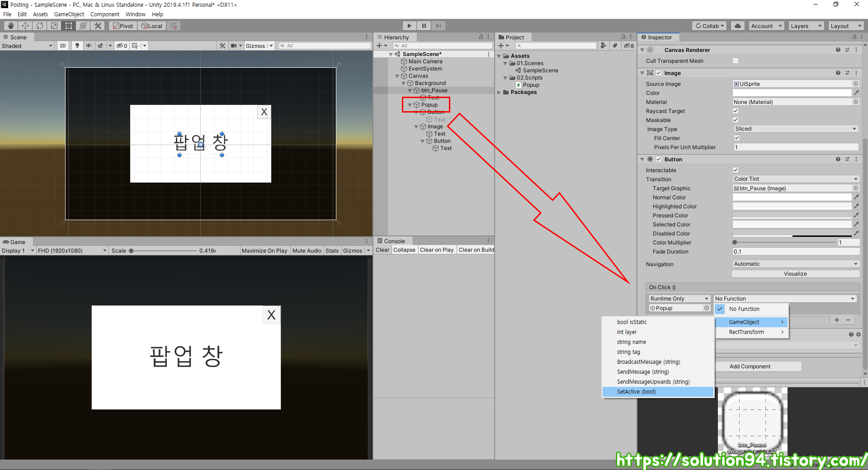The height and width of the screenshot is (470, 868).
Task: Search by type in Project panel
Action: (x=603, y=46)
